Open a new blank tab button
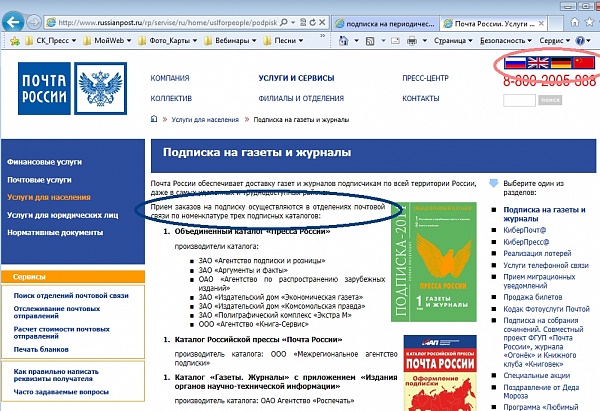This screenshot has width=600, height=411. click(556, 24)
